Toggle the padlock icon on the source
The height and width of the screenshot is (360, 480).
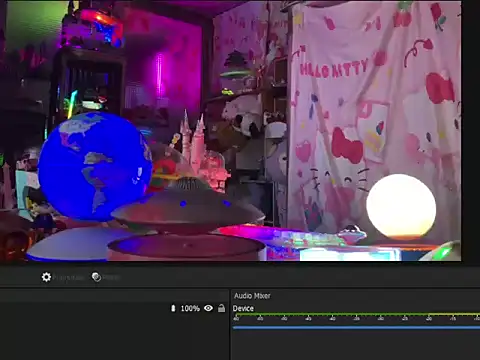pos(221,308)
